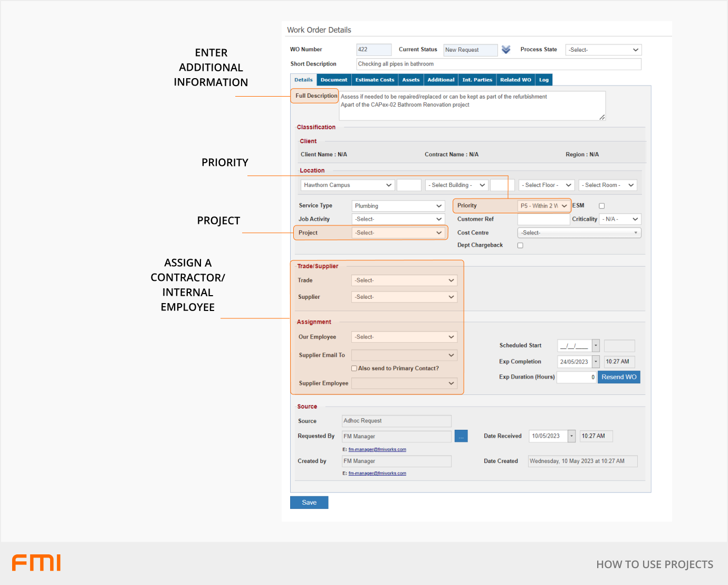Check Also send to Primary Contact

(x=355, y=369)
